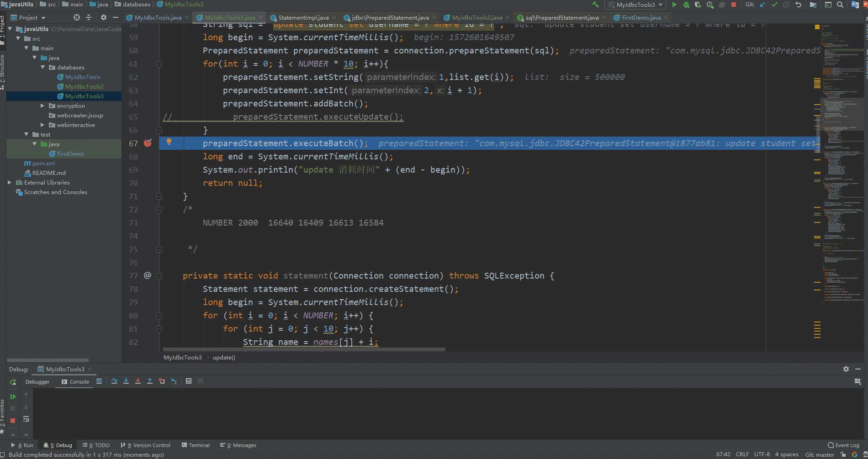
Task: Click Show Execution Point icon
Action: click(99, 381)
